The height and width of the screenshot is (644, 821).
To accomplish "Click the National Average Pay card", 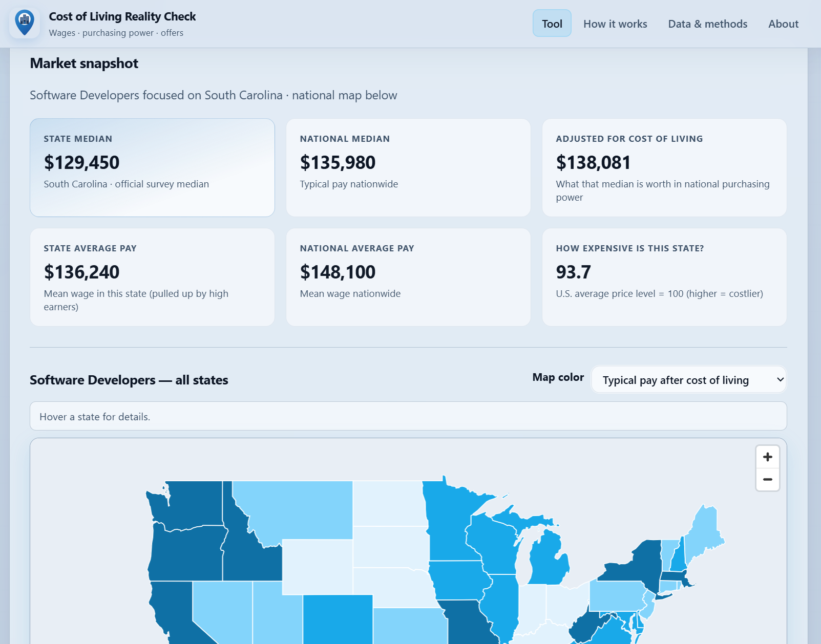I will click(x=408, y=277).
